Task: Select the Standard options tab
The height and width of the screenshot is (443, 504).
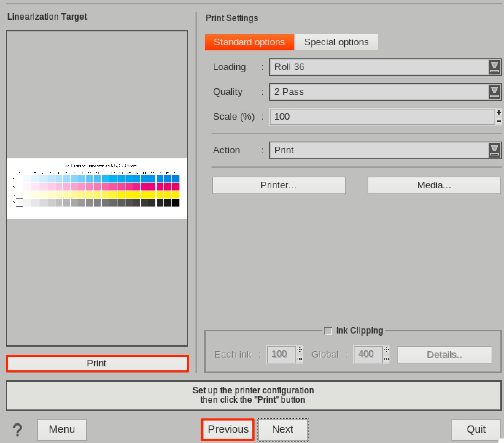Action: [x=249, y=42]
